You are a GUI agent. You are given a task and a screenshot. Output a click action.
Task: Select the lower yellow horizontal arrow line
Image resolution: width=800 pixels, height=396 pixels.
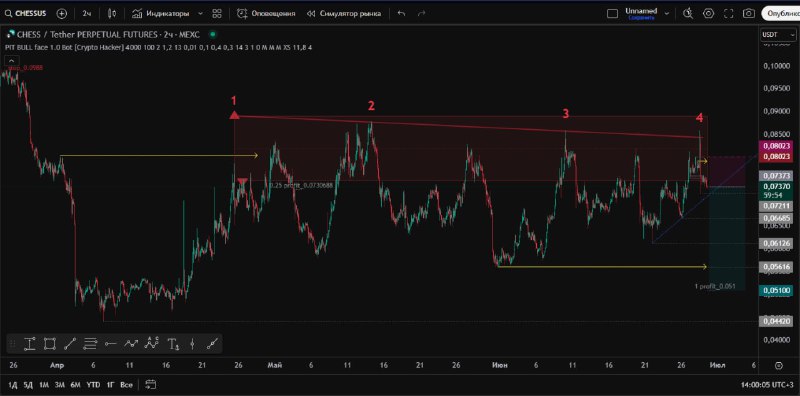pyautogui.click(x=602, y=266)
